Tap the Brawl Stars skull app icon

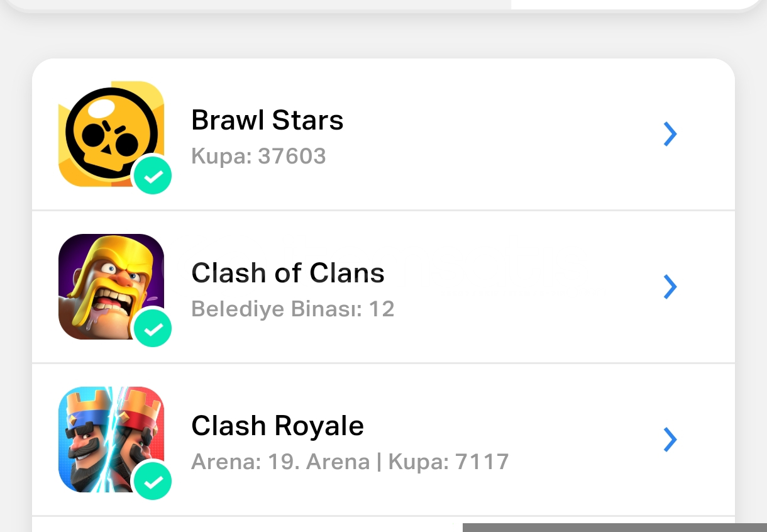tap(111, 134)
